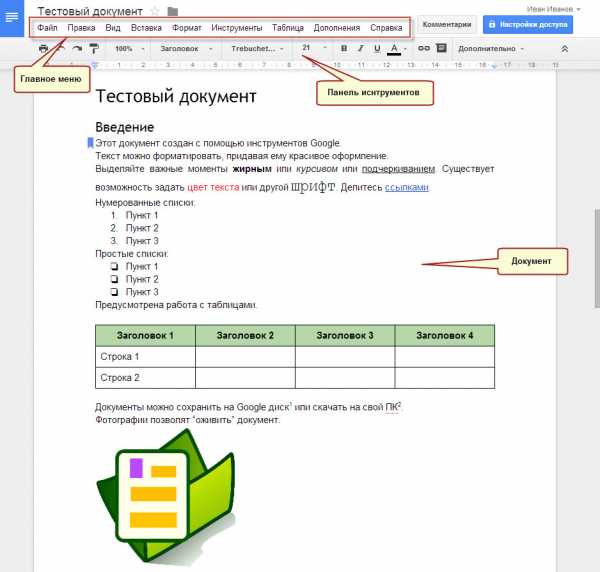Click numbered list item 3. Пункт 3
Viewport: 600px width, 572px height.
134,241
